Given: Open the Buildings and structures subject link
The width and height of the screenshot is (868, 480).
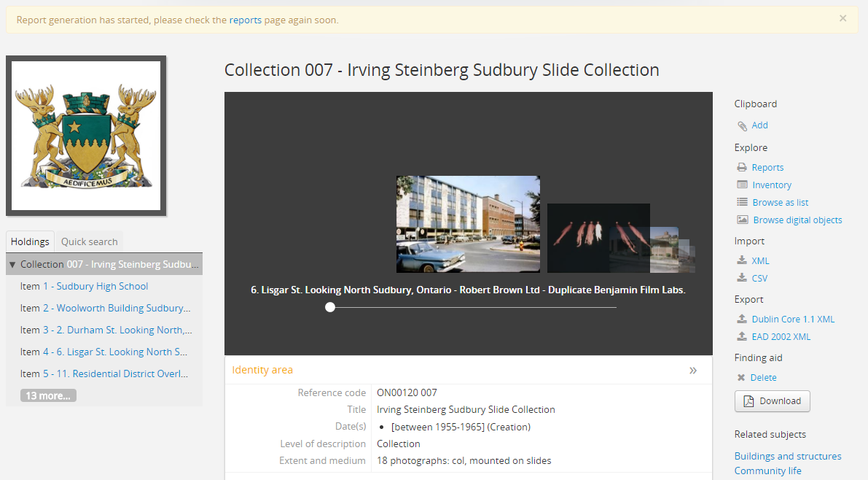Looking at the screenshot, I should coord(787,456).
